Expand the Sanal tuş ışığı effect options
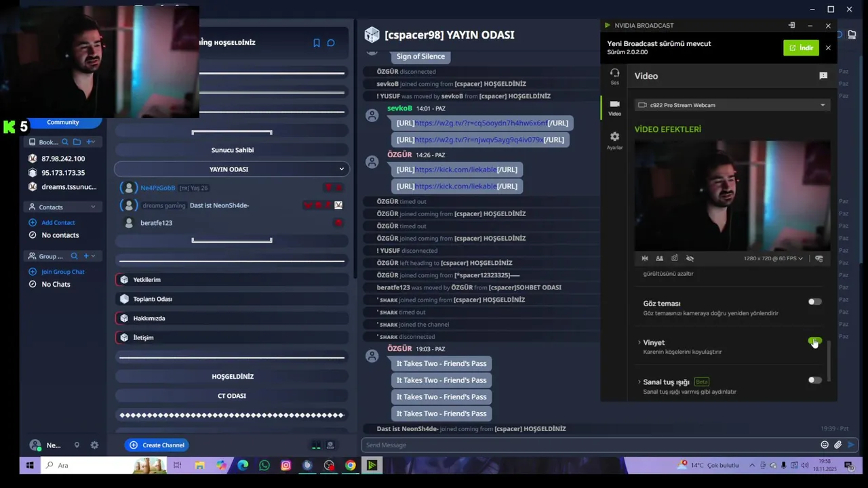This screenshot has height=488, width=868. pyautogui.click(x=639, y=382)
